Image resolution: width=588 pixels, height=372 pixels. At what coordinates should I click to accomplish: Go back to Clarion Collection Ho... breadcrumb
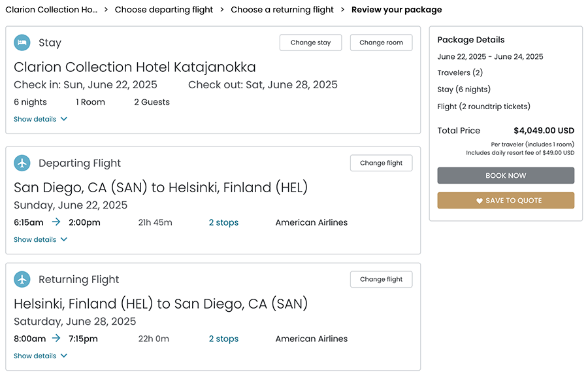[x=51, y=10]
